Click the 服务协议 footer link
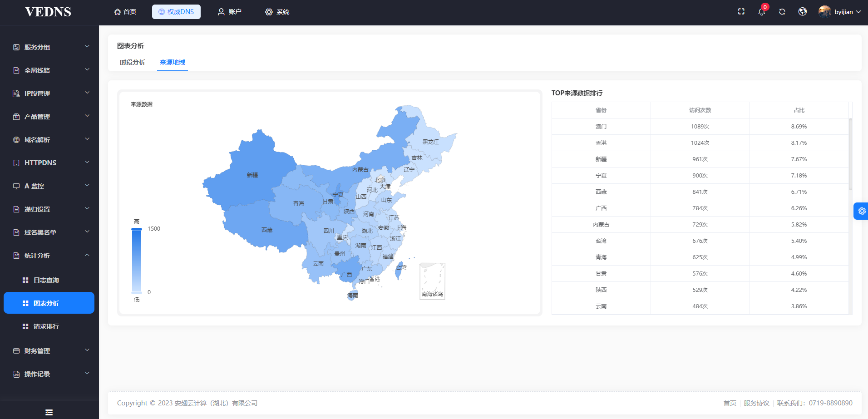 tap(756, 403)
